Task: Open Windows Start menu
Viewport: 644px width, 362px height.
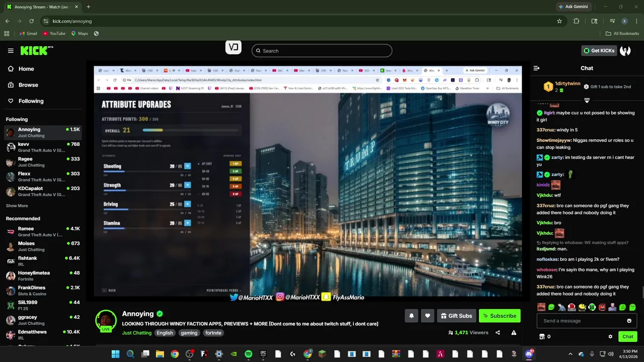Action: click(115, 354)
